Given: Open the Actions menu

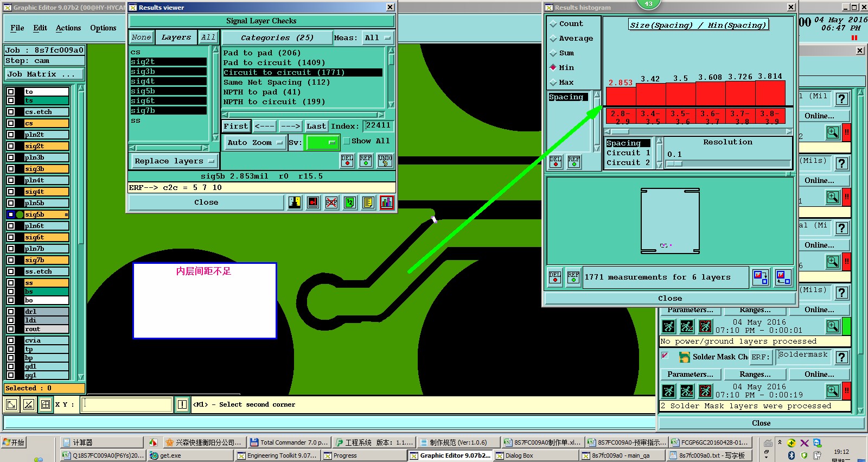Looking at the screenshot, I should click(68, 28).
